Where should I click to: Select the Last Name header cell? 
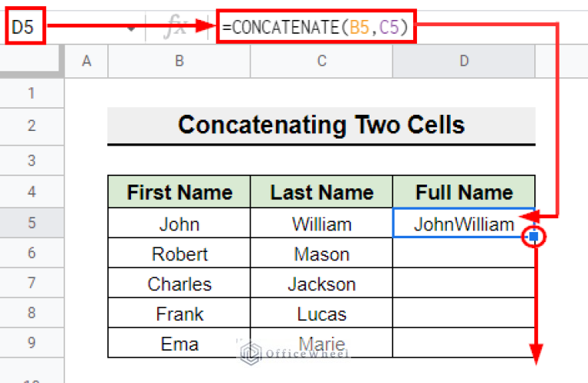click(x=321, y=191)
